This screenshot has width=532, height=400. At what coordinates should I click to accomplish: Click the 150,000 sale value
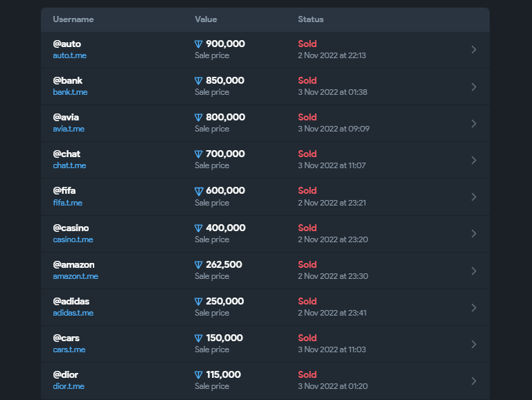224,338
